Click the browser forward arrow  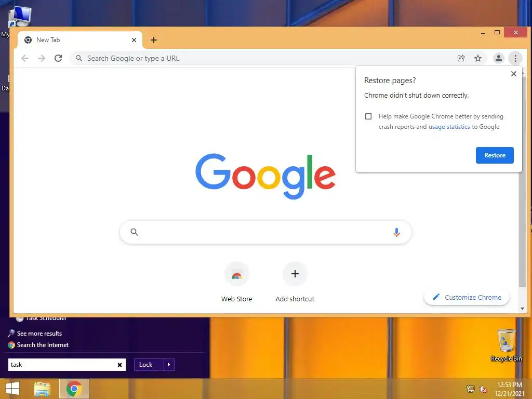pyautogui.click(x=42, y=58)
